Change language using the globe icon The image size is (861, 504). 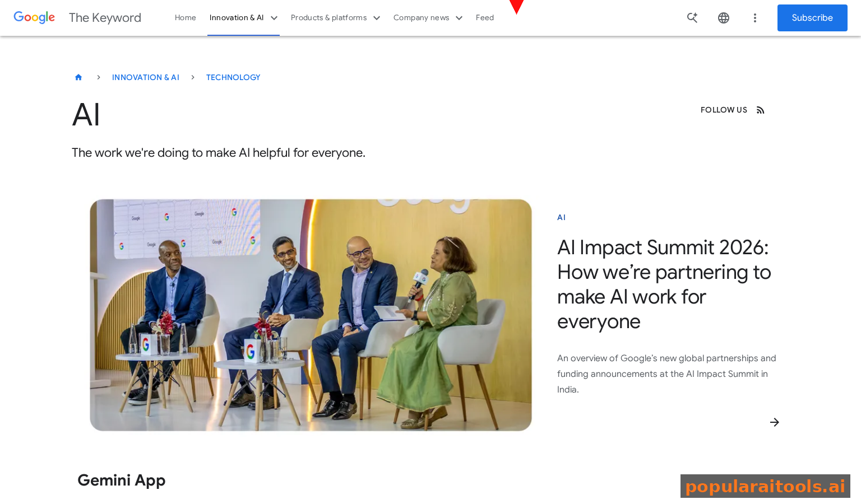pos(724,17)
